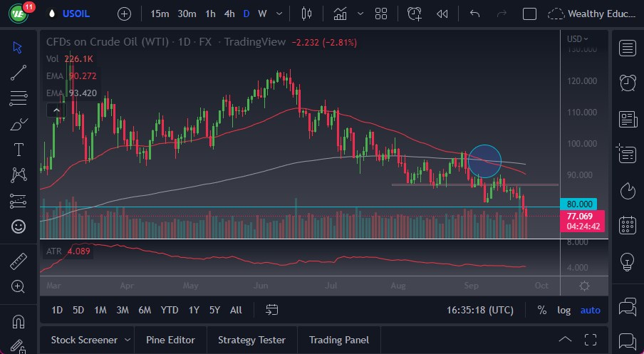Toggle the log scale option
This screenshot has height=354, width=644.
[563, 310]
